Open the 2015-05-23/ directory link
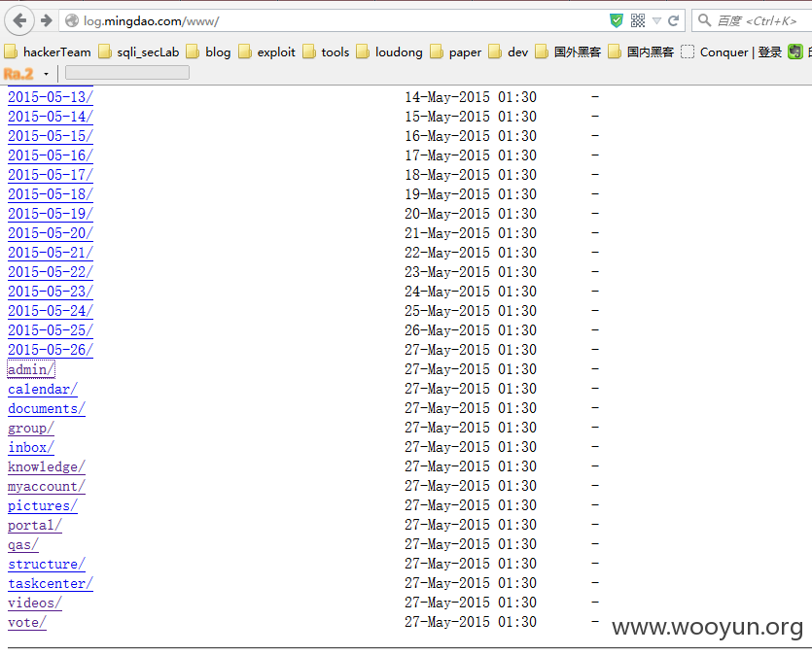The height and width of the screenshot is (655, 812). [x=51, y=292]
